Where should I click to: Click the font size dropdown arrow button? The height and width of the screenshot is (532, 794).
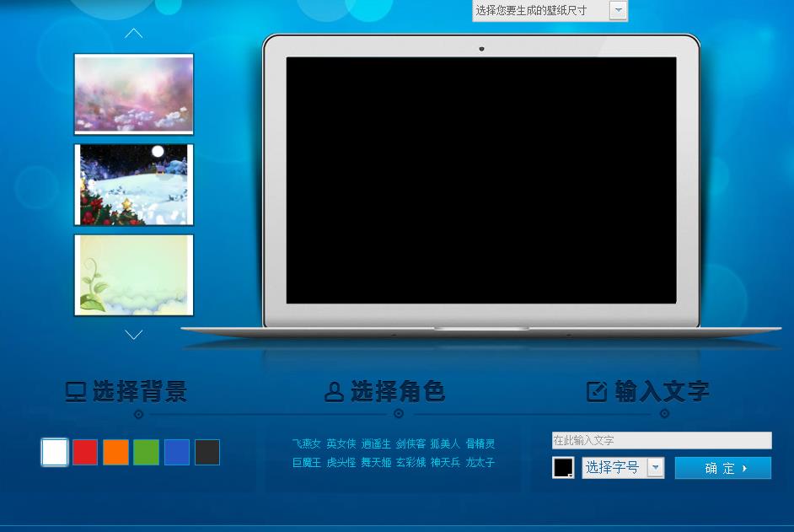654,467
